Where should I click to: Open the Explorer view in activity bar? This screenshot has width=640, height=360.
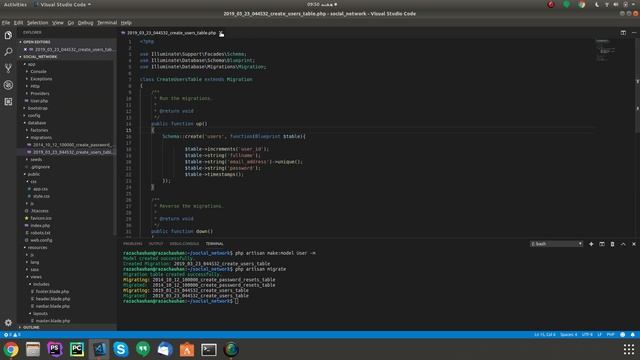coord(8,35)
